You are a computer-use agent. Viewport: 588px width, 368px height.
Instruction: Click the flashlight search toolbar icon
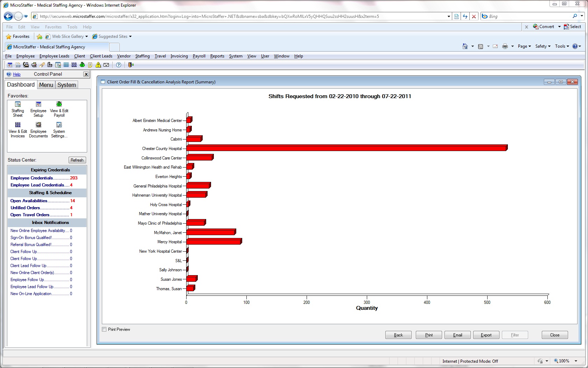(x=42, y=65)
